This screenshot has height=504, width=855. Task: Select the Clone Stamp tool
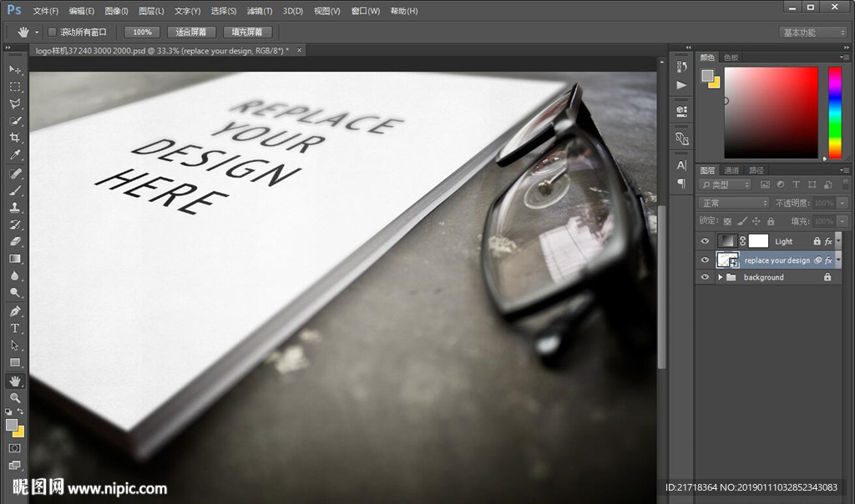(x=15, y=207)
